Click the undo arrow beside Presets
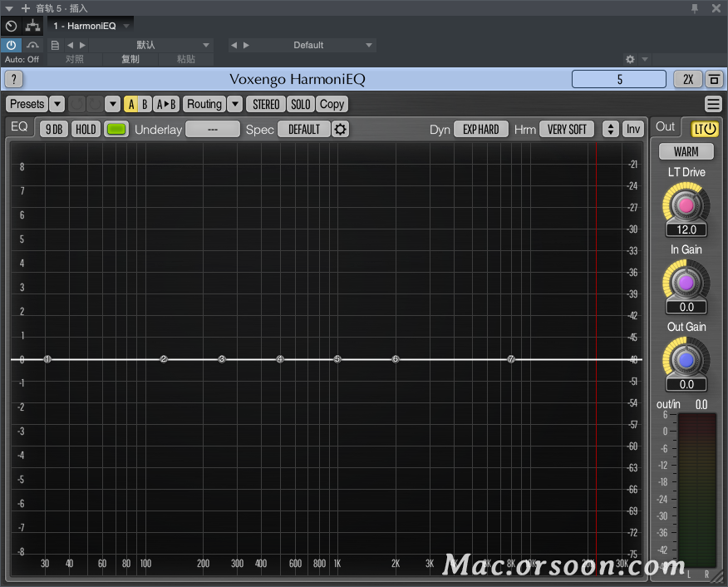Screen dimensions: 728x587 click(x=76, y=104)
